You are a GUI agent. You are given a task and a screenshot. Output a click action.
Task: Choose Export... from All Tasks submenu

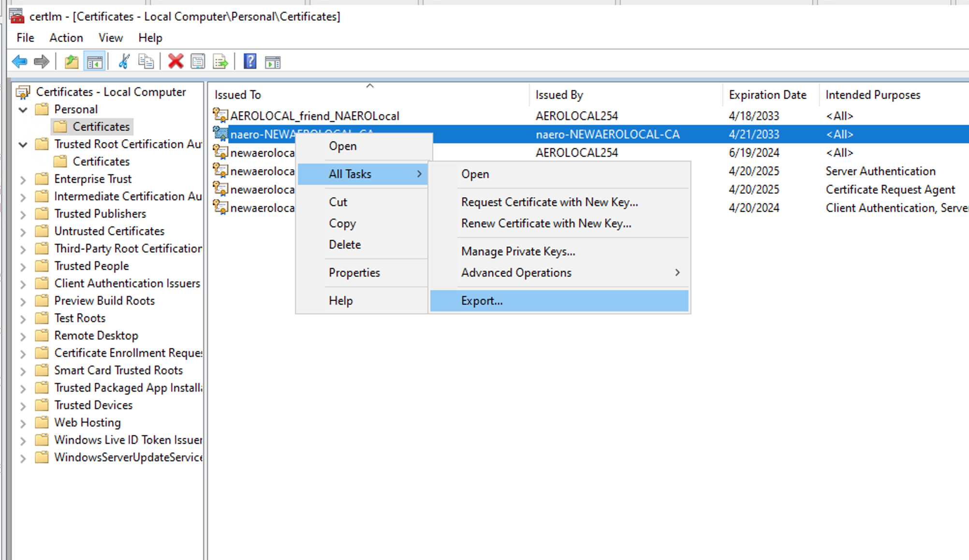(x=482, y=301)
